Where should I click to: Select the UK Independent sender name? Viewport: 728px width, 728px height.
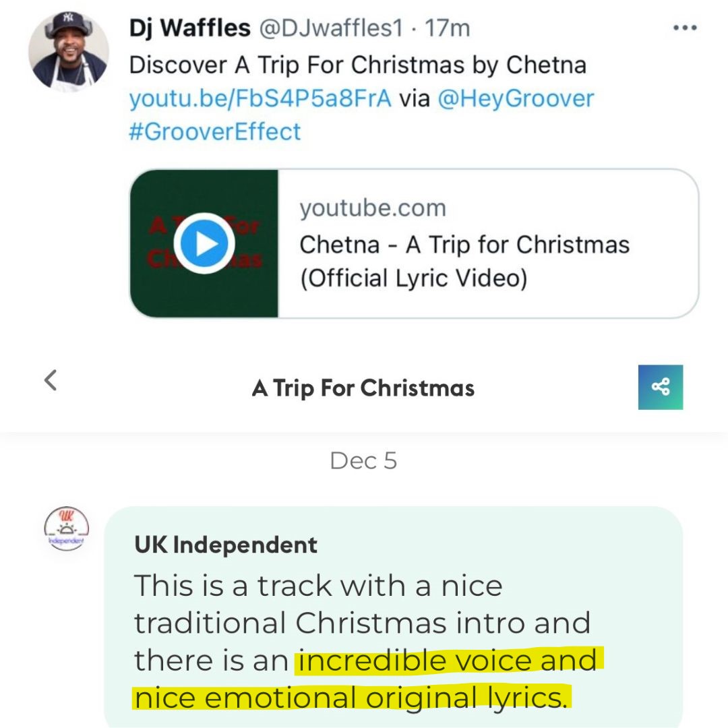226,545
